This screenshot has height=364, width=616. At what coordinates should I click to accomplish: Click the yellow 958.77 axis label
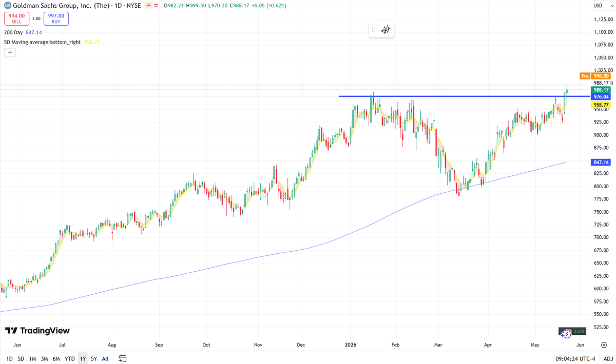tap(601, 105)
